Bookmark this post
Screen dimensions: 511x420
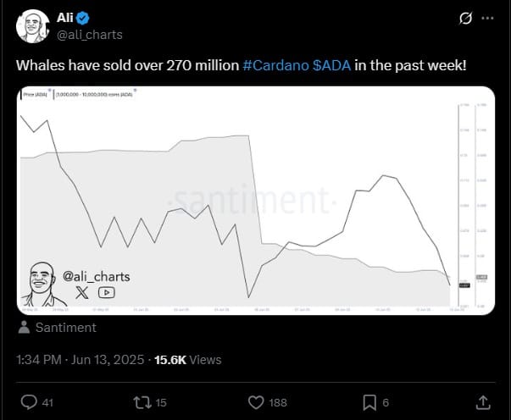pos(369,402)
